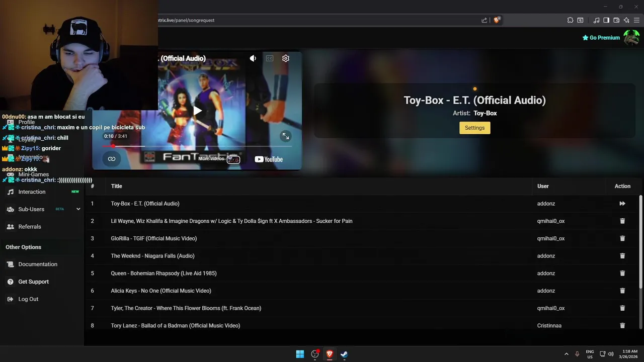The image size is (644, 362).
Task: Click the ENG US language indicator
Action: tap(590, 354)
